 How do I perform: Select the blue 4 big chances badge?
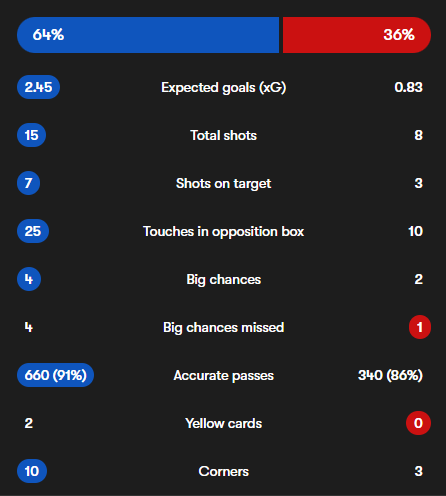tap(29, 279)
